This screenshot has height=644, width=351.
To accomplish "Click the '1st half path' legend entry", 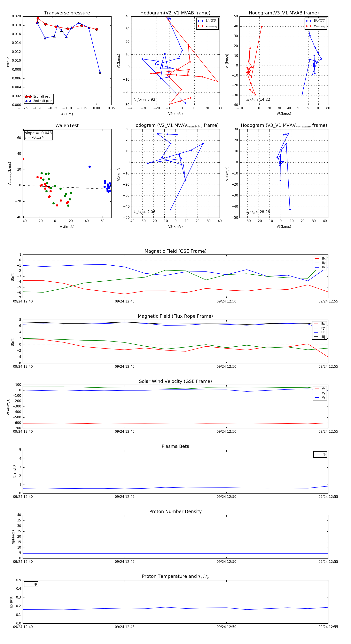I will pos(39,96).
